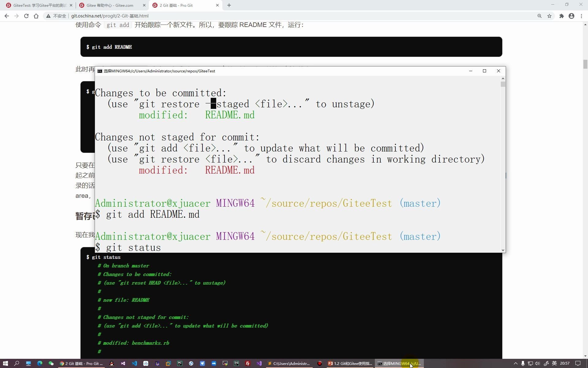This screenshot has width=588, height=368.
Task: Open QQ penguin taskbar icon
Action: pyautogui.click(x=111, y=363)
